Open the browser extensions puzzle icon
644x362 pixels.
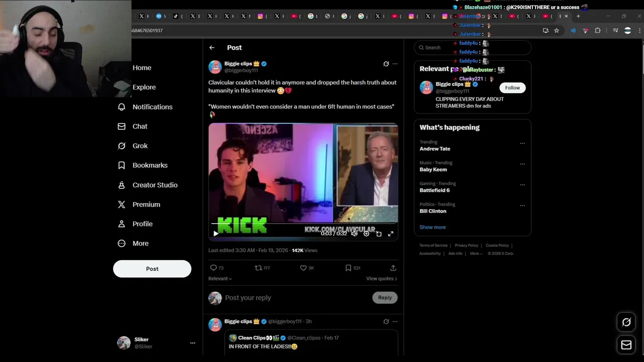(x=598, y=31)
